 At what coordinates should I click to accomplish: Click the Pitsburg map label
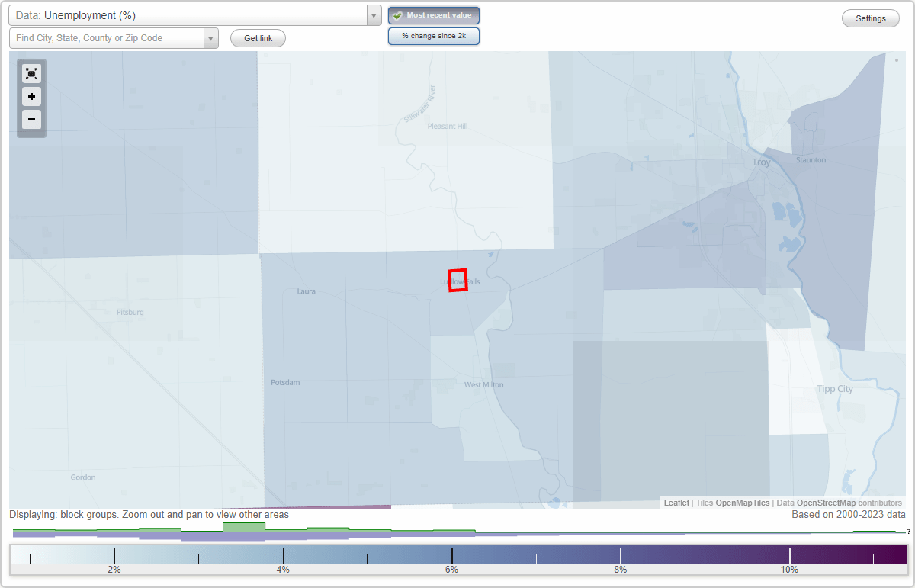[130, 312]
